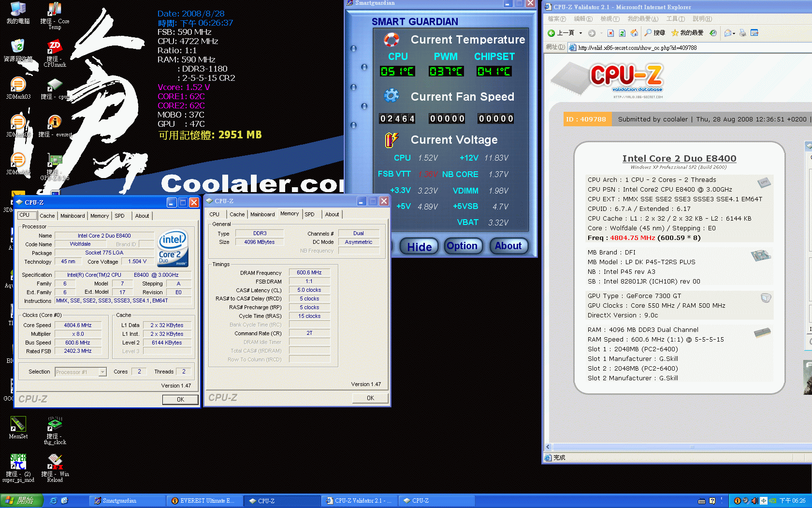Open IE Help menu (說明)

(702, 19)
